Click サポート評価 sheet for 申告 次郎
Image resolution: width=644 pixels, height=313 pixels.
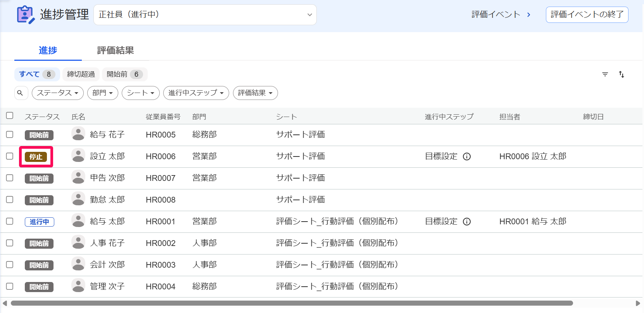click(300, 178)
